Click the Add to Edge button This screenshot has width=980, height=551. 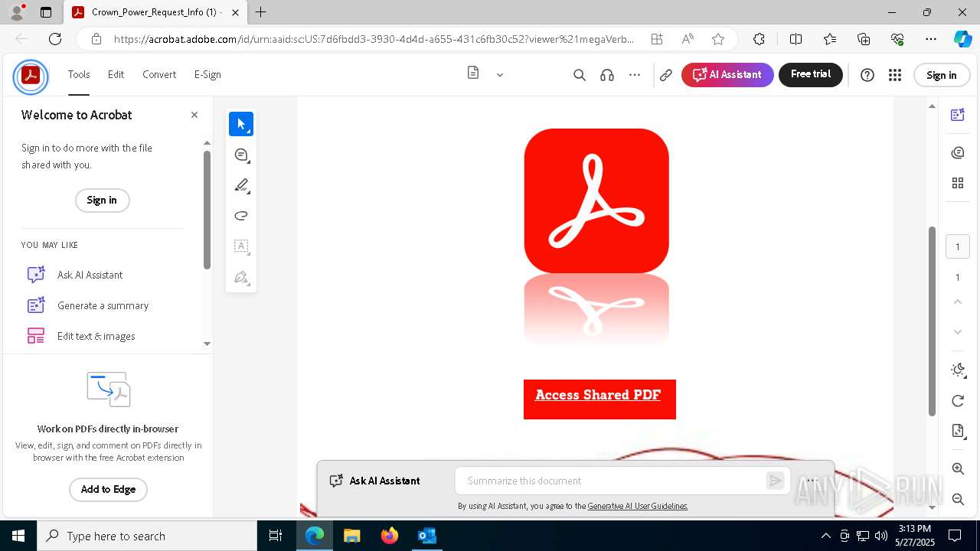tap(108, 490)
